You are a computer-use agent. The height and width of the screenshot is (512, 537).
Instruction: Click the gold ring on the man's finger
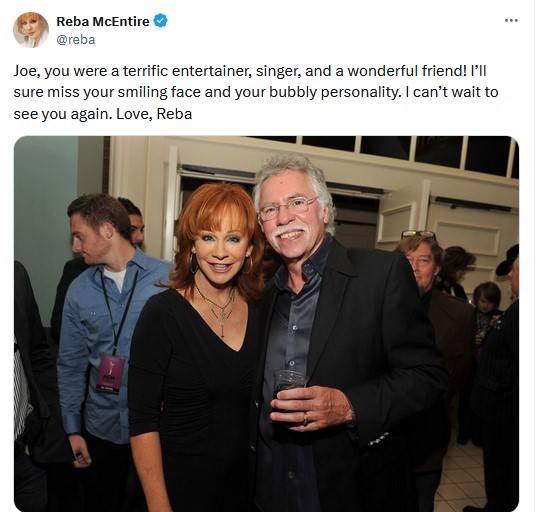click(305, 418)
